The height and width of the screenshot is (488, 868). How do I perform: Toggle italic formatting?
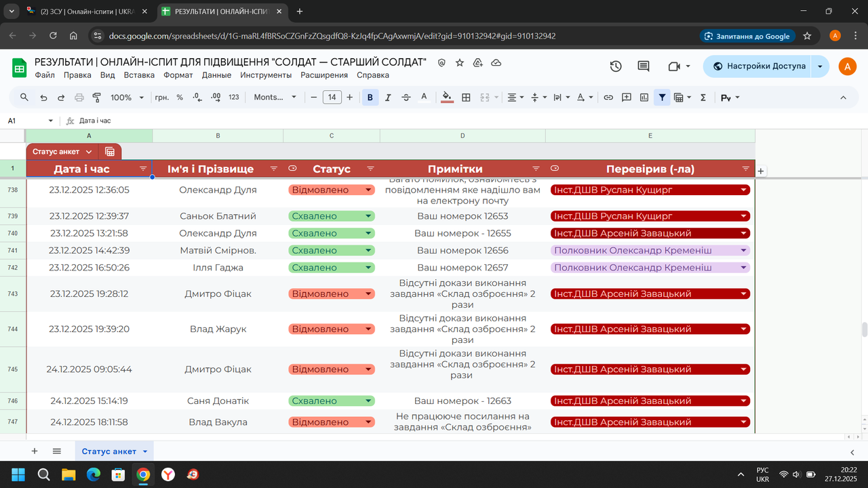388,98
